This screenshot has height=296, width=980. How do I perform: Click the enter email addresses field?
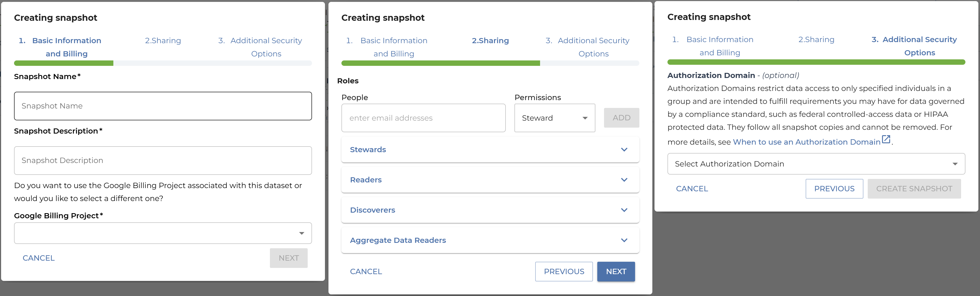(423, 118)
